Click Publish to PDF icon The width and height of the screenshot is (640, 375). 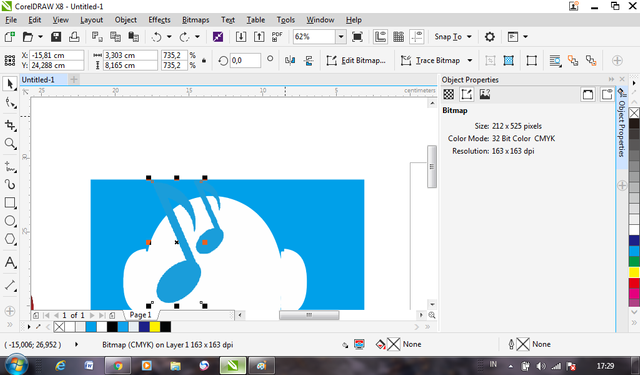point(277,37)
